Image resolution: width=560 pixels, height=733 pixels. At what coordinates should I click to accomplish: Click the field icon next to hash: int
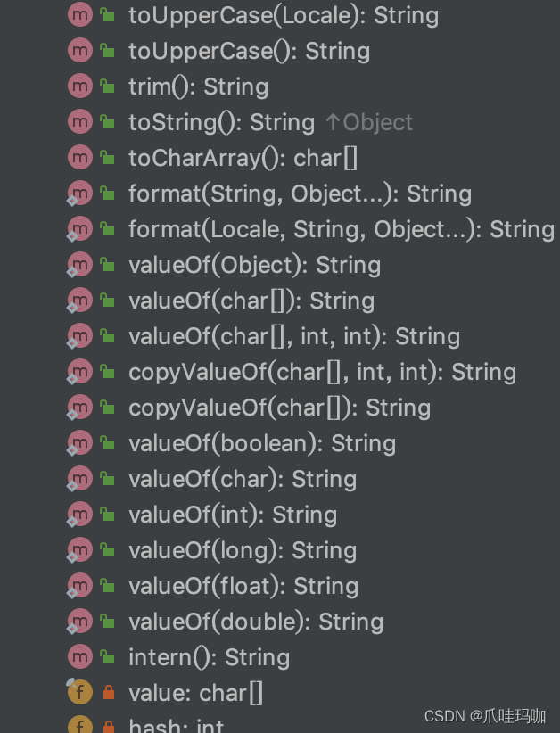(79, 725)
